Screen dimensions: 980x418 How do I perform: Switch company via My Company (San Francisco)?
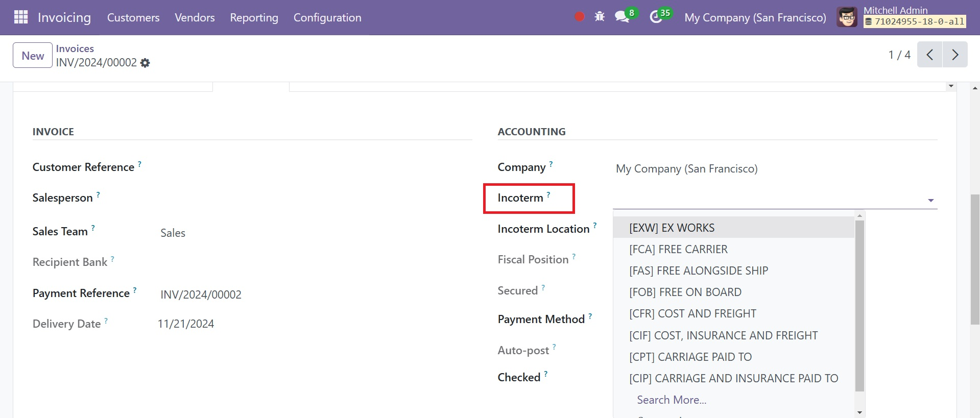click(x=755, y=17)
